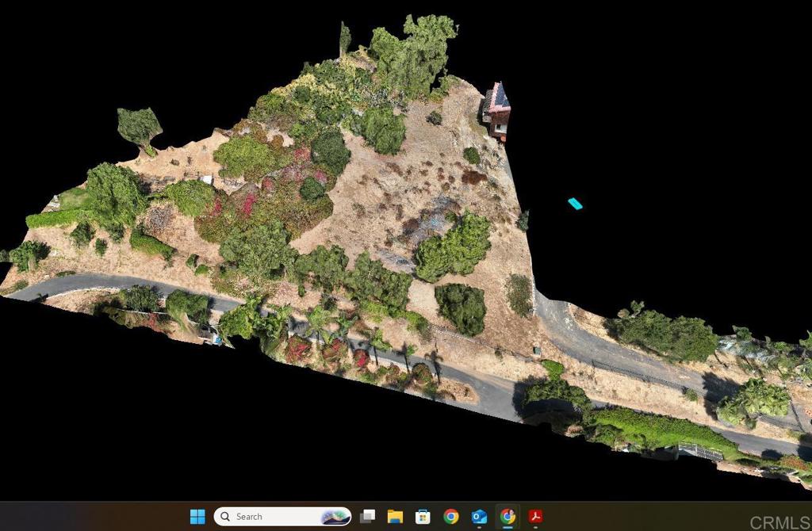Click the isolated tree at the left edge
The width and height of the screenshot is (812, 531).
(140, 126)
